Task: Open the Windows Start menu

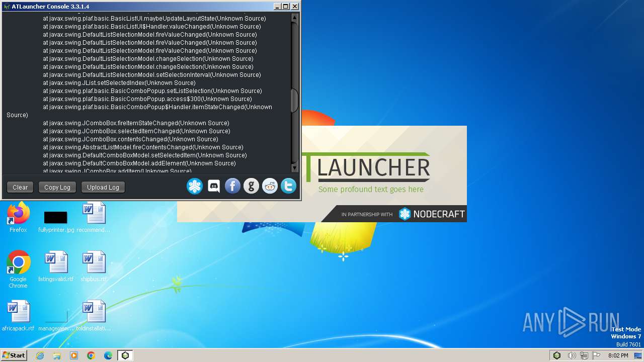Action: click(14, 355)
